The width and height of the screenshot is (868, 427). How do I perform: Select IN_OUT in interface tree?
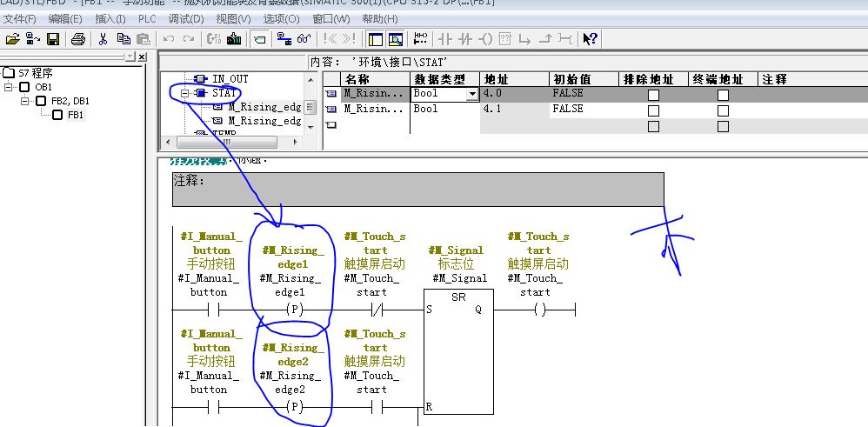pyautogui.click(x=230, y=79)
